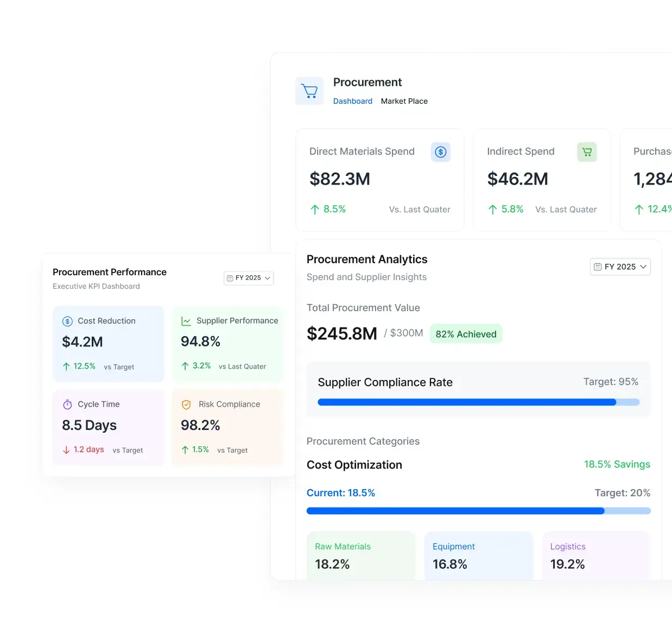672x633 pixels.
Task: Click the Cost Reduction dollar icon
Action: tap(67, 321)
